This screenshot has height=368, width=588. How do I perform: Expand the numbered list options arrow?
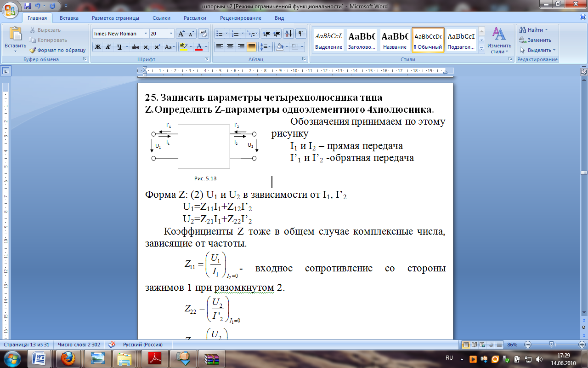tap(243, 34)
